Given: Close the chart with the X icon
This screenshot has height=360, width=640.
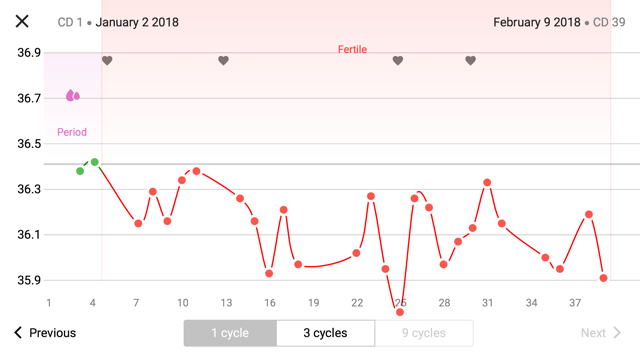Looking at the screenshot, I should [22, 21].
